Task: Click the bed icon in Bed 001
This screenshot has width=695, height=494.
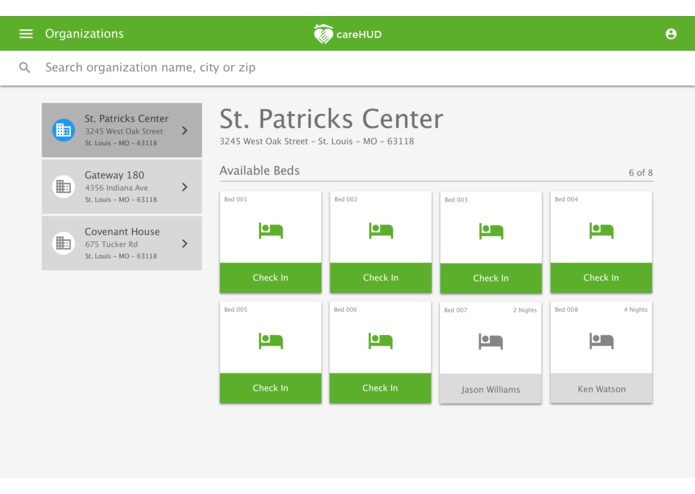Action: 270,231
